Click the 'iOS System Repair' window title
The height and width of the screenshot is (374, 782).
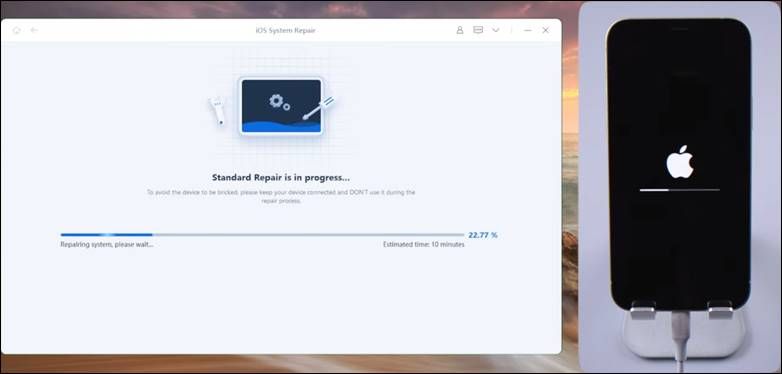pyautogui.click(x=285, y=30)
